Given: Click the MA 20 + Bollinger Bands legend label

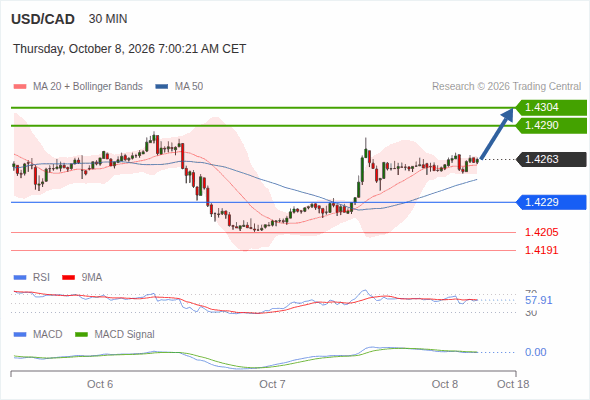Looking at the screenshot, I should click(88, 87).
